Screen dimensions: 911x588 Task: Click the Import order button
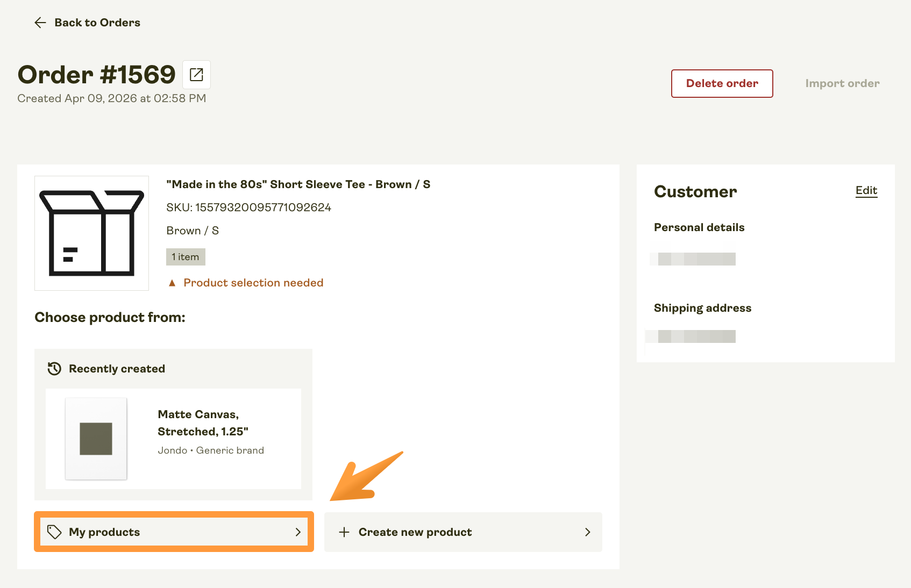pyautogui.click(x=842, y=83)
